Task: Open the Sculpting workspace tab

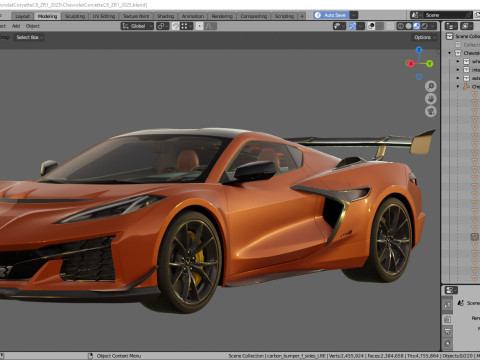Action: [x=75, y=16]
